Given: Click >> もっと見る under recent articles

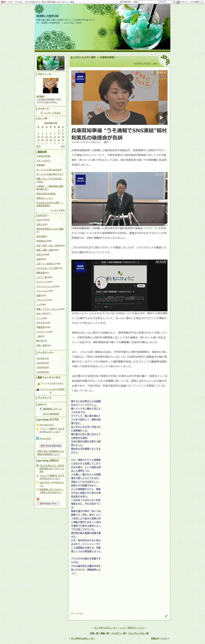Looking at the screenshot, I should [x=57, y=210].
